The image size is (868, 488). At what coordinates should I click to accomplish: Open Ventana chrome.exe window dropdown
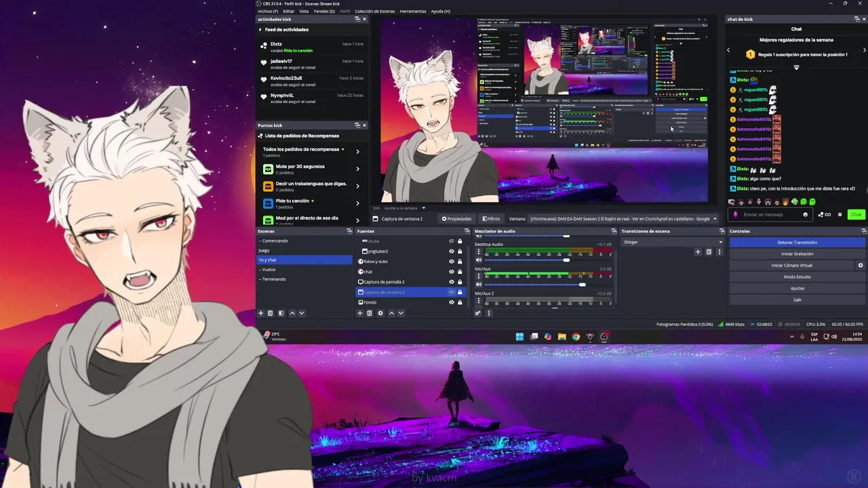622,219
